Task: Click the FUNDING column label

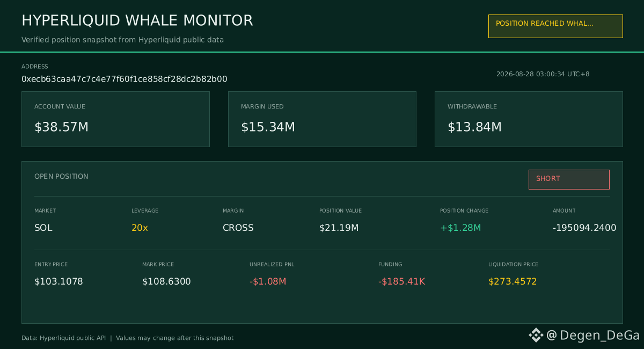Action: pyautogui.click(x=390, y=265)
